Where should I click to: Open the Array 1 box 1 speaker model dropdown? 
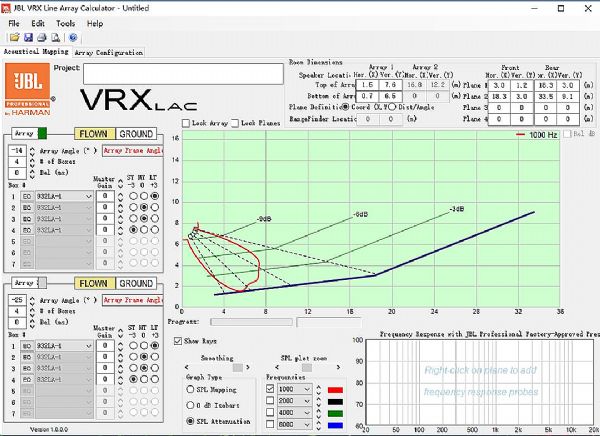89,196
